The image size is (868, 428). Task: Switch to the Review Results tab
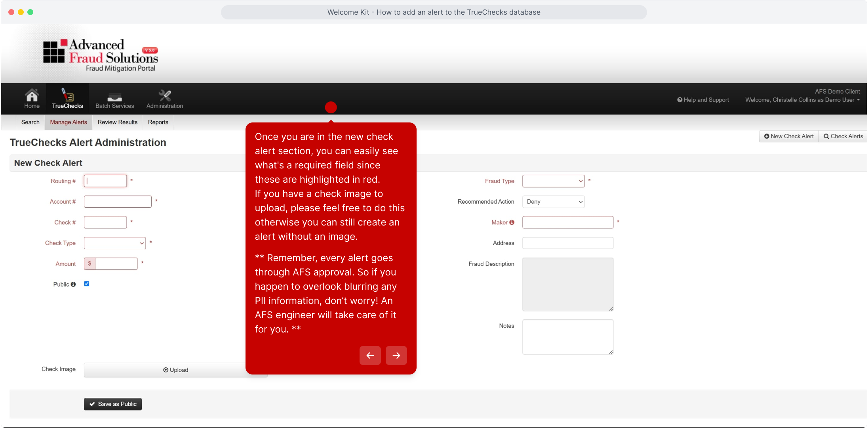(x=118, y=122)
